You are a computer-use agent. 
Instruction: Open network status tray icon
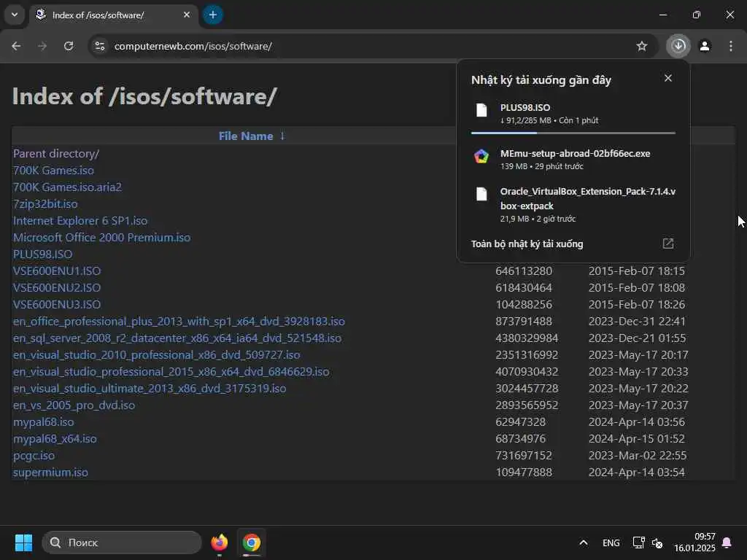[638, 542]
